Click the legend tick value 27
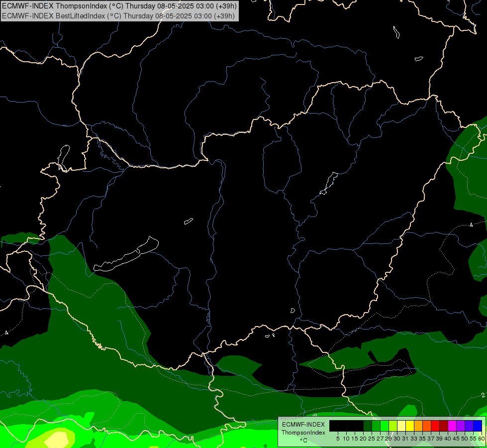 380,439
